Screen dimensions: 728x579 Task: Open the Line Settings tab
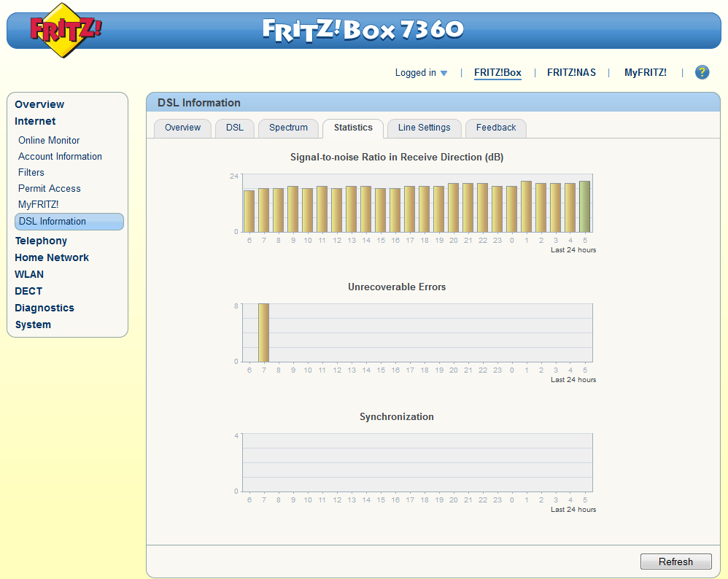pyautogui.click(x=424, y=128)
